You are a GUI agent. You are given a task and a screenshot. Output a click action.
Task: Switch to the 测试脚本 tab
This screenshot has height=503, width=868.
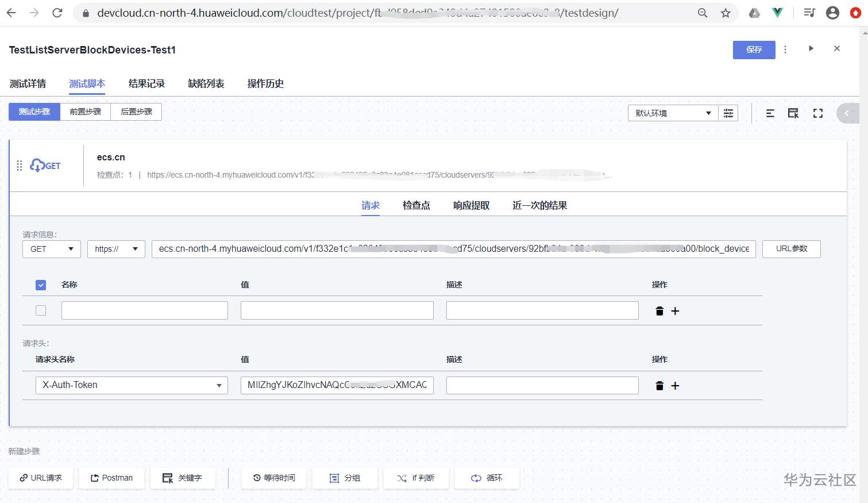[x=87, y=84]
